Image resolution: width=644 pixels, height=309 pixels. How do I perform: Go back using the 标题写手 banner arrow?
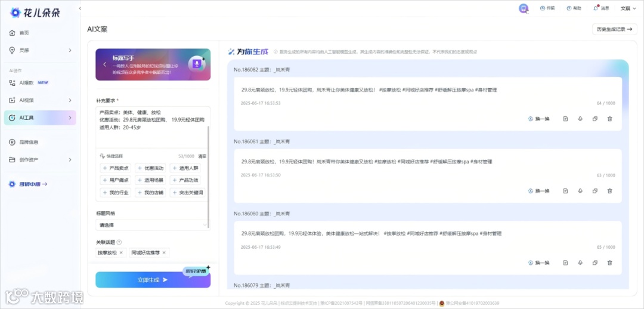[x=105, y=64]
